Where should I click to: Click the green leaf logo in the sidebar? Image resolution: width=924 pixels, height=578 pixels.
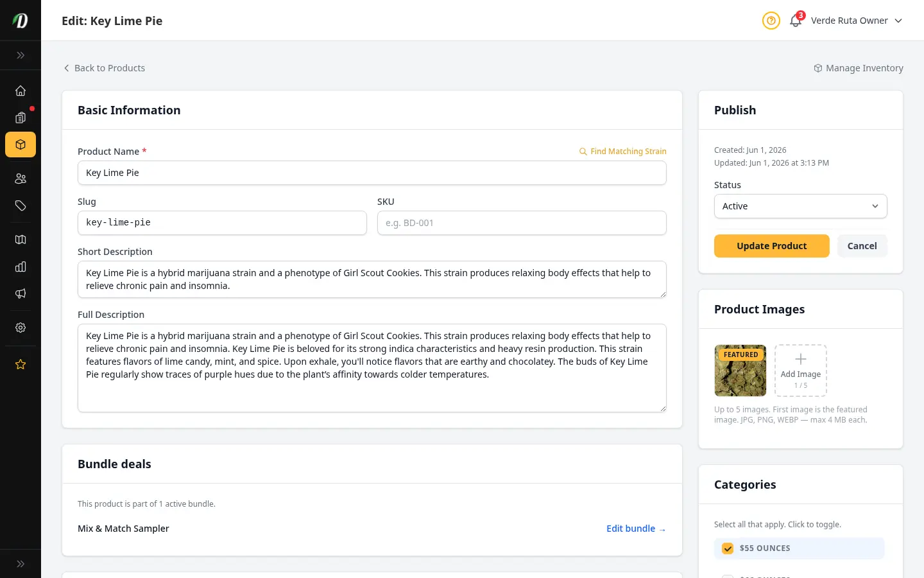(x=21, y=21)
